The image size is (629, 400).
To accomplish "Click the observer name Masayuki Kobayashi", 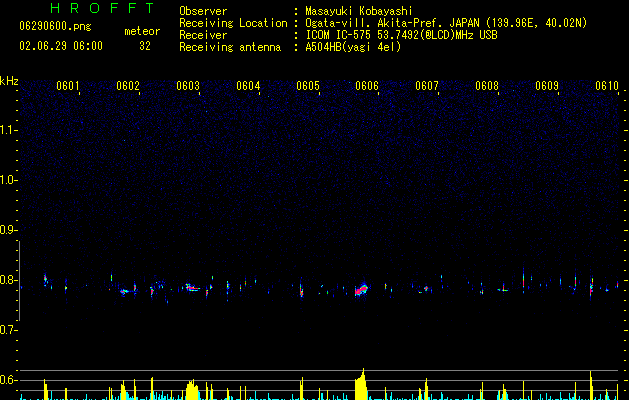I will (x=359, y=11).
